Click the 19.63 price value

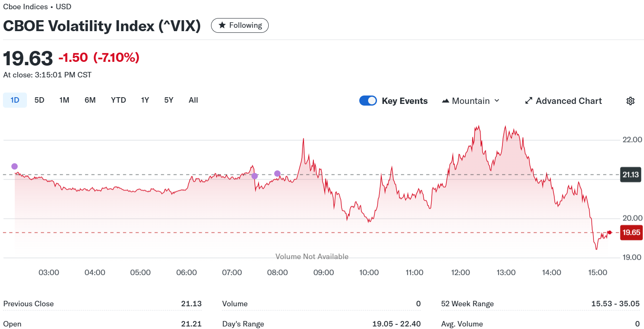(x=28, y=58)
